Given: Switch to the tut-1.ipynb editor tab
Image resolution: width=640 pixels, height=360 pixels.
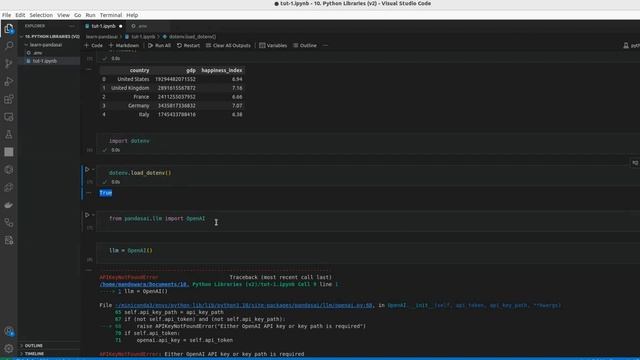Looking at the screenshot, I should click(x=103, y=26).
